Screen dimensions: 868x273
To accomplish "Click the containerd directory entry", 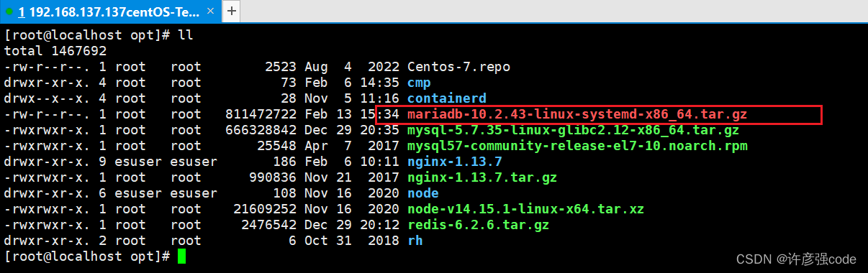I will pyautogui.click(x=447, y=98).
